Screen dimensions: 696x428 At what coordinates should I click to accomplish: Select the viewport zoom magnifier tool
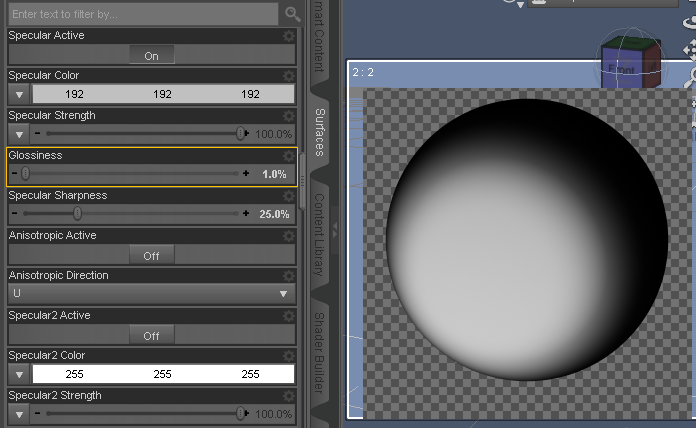(691, 78)
